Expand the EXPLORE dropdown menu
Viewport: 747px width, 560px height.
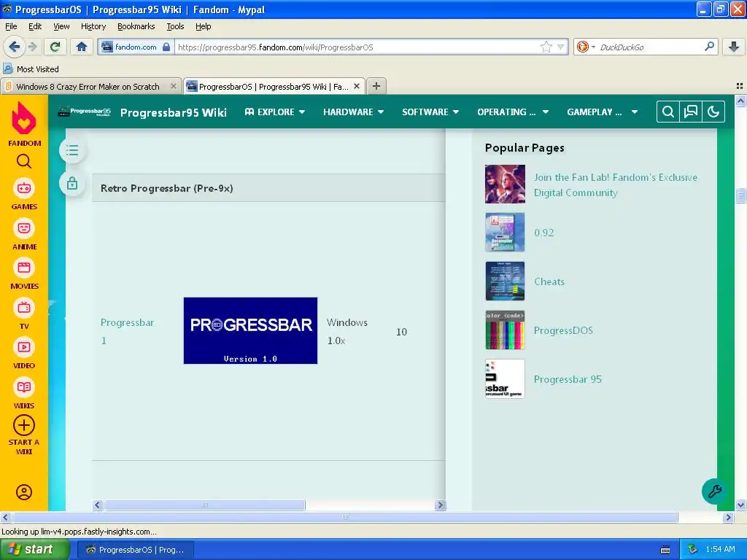(275, 112)
